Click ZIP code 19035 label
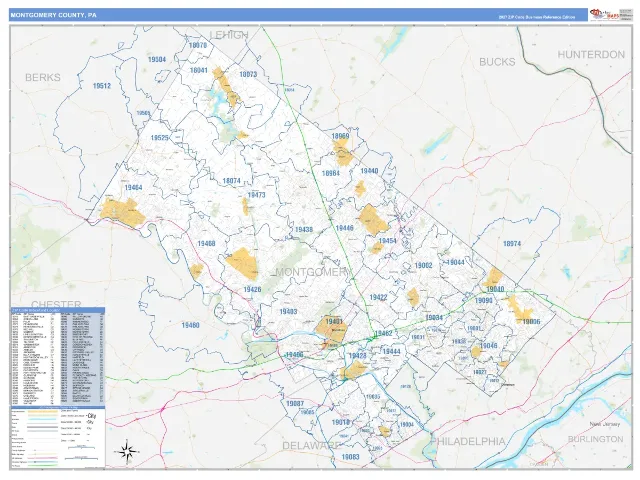 coord(373,397)
